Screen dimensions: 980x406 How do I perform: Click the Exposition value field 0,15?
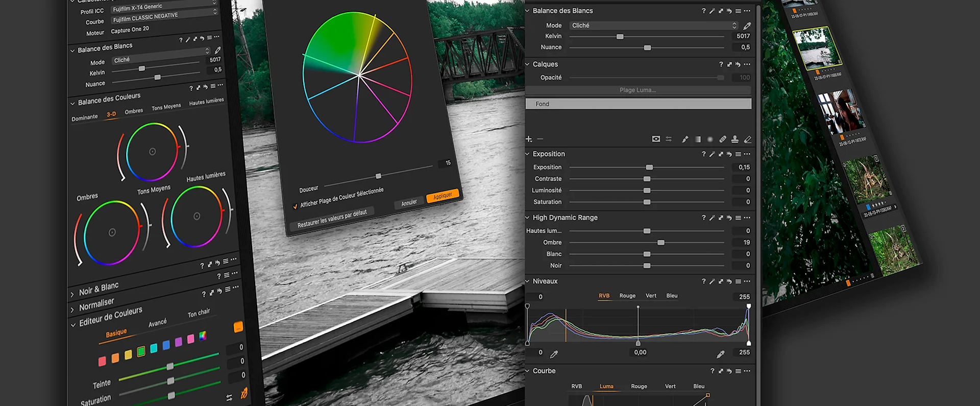pos(742,168)
